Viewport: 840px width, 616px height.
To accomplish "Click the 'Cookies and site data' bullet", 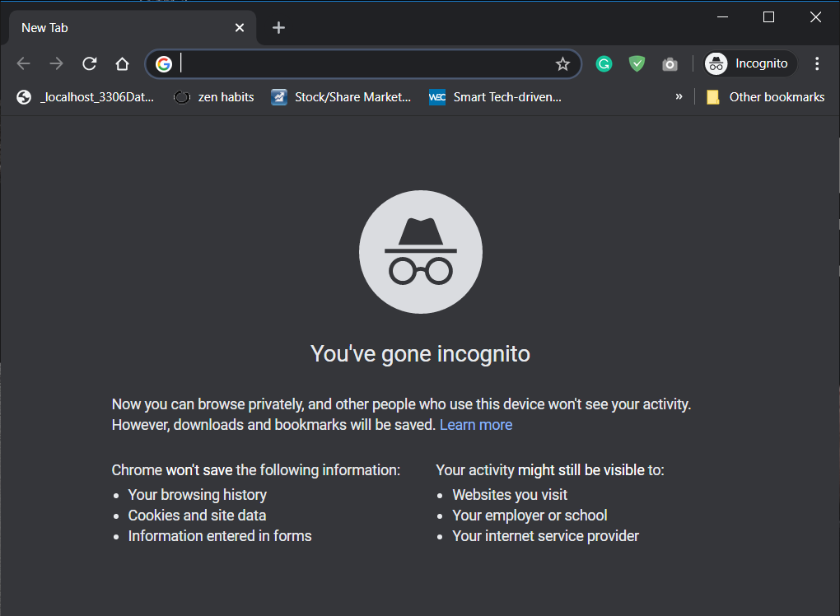I will point(197,516).
